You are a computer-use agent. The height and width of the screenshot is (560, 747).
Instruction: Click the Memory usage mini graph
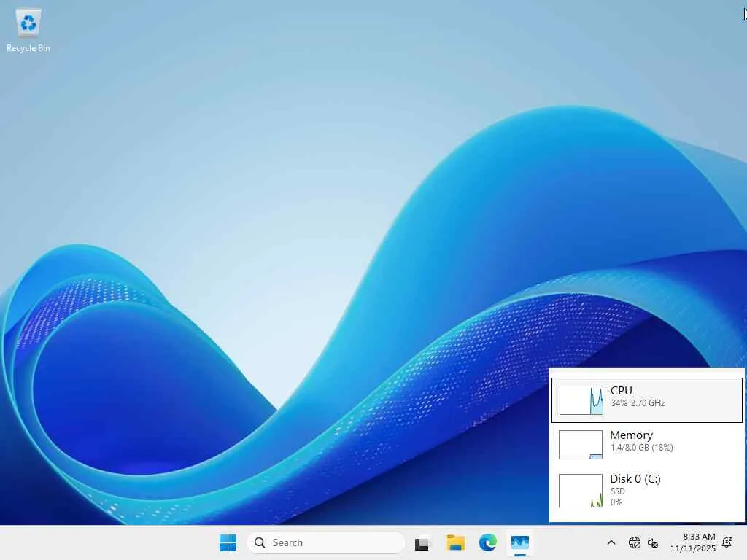580,445
